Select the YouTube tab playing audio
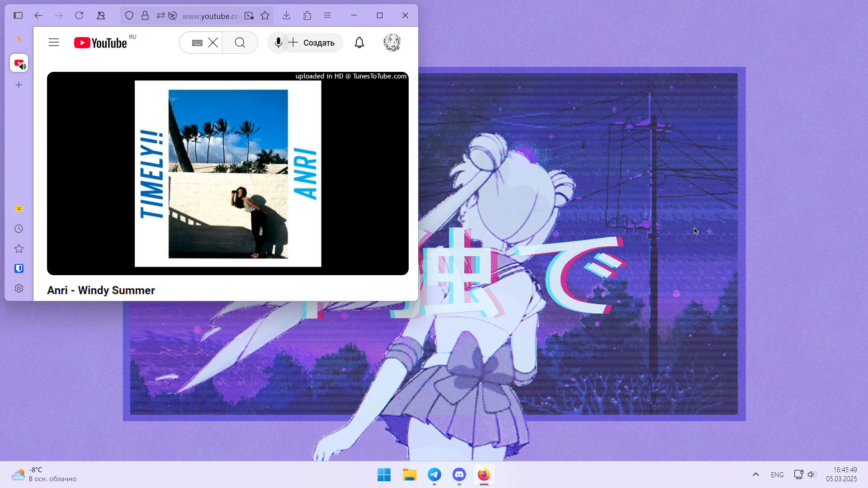Image resolution: width=868 pixels, height=488 pixels. click(19, 63)
